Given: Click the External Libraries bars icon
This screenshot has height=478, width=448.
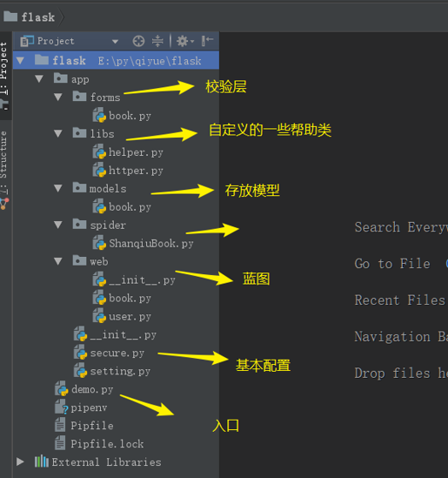Looking at the screenshot, I should [x=42, y=461].
